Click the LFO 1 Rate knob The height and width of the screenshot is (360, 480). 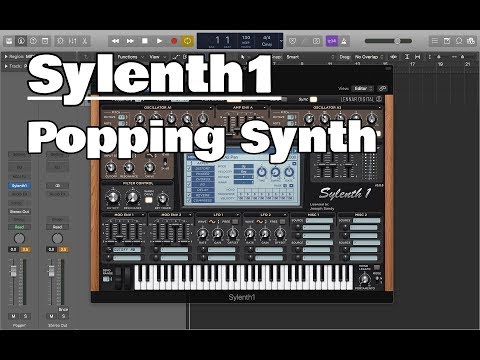[x=203, y=234]
